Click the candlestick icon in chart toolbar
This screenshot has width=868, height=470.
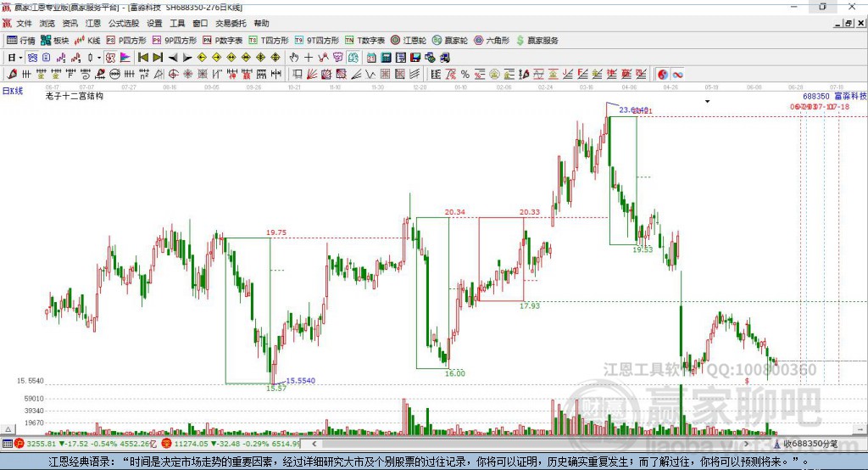tap(90, 58)
